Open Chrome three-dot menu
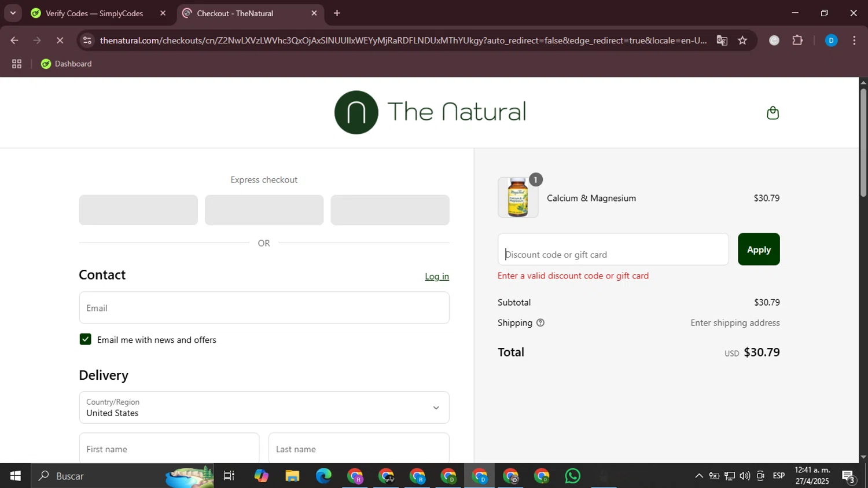Screen dimensions: 868x488 coord(854,41)
